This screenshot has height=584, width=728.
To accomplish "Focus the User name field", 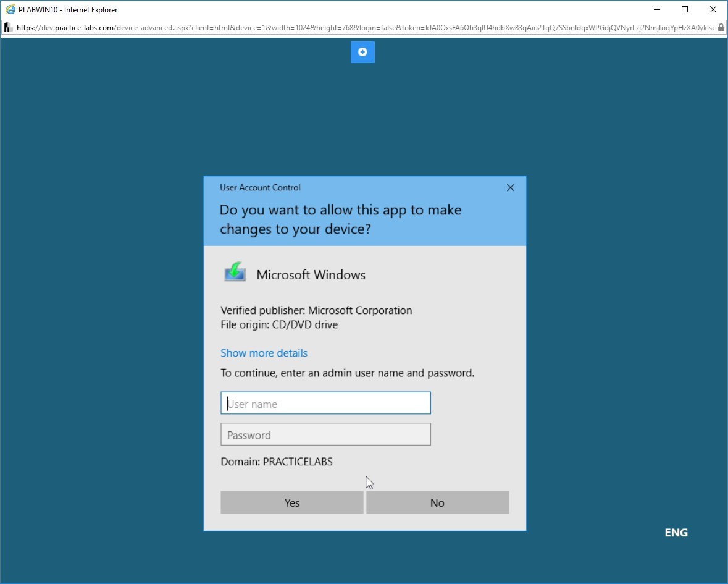I will (325, 404).
